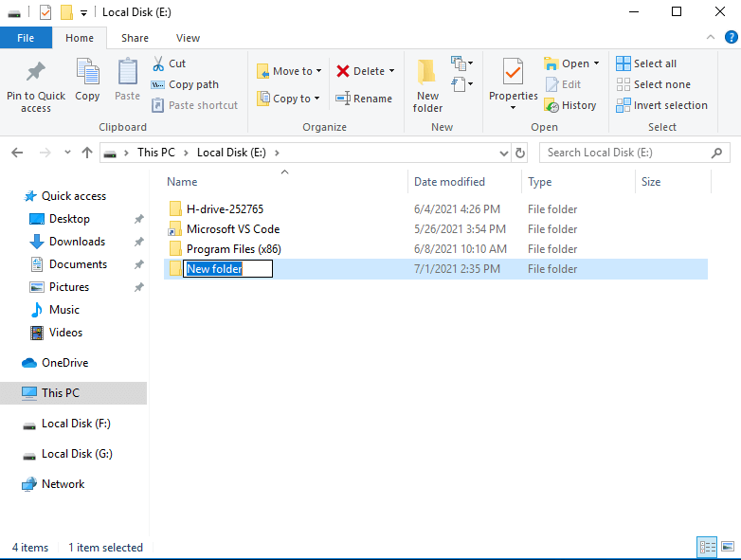Click the Up arrow navigation button
This screenshot has height=560, width=741.
pyautogui.click(x=87, y=153)
